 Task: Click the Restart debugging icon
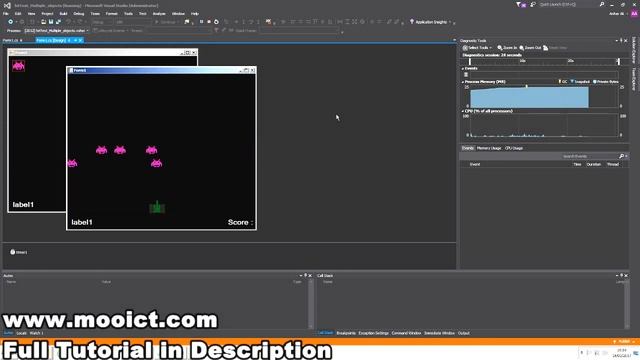pyautogui.click(x=216, y=22)
